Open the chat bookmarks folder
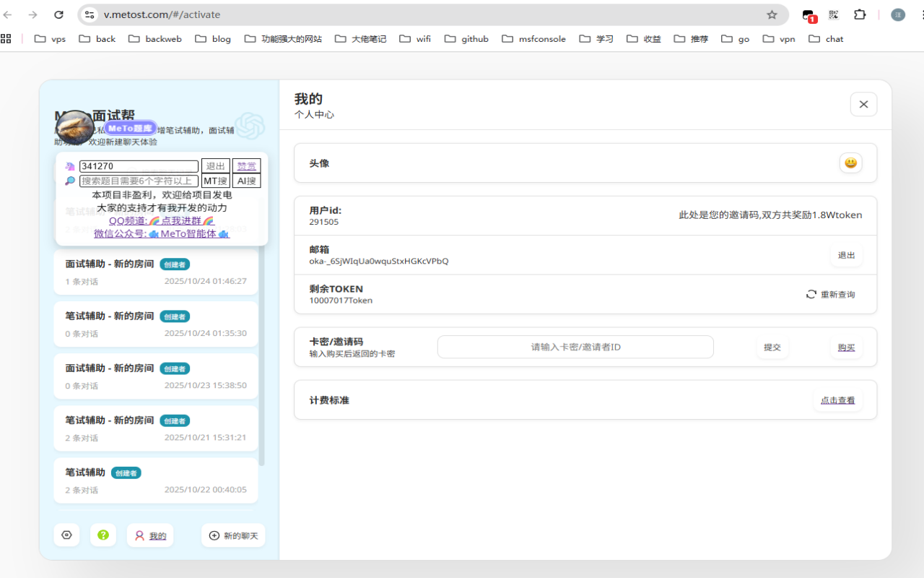 pos(826,39)
